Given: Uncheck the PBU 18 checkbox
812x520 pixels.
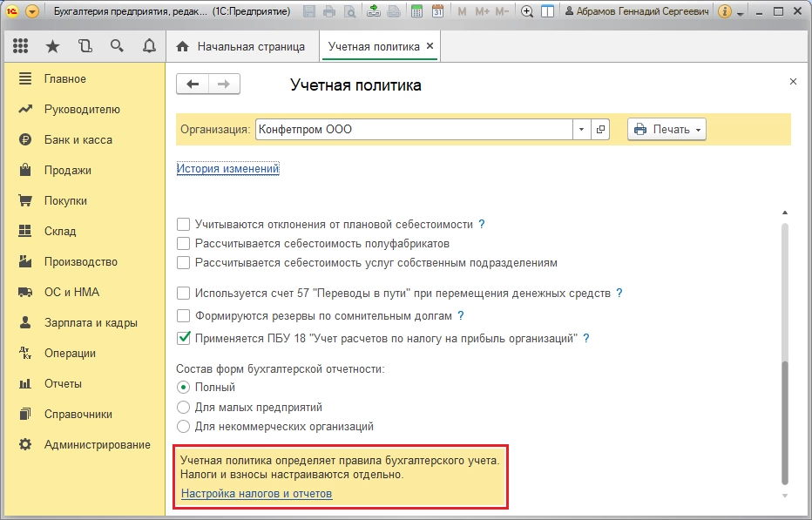Looking at the screenshot, I should [184, 338].
